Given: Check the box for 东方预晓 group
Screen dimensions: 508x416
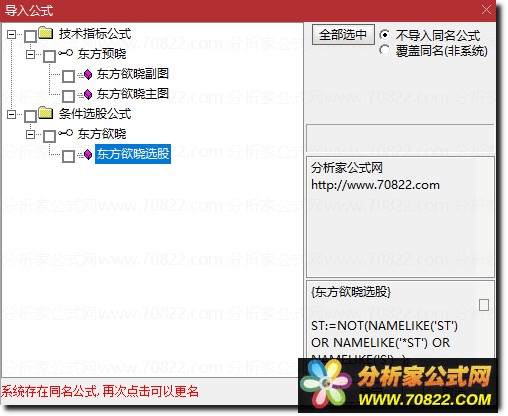Looking at the screenshot, I should [x=49, y=56].
